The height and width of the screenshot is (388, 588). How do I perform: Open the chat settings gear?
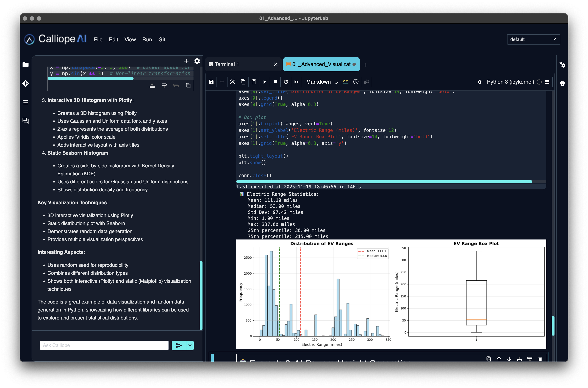tap(197, 61)
